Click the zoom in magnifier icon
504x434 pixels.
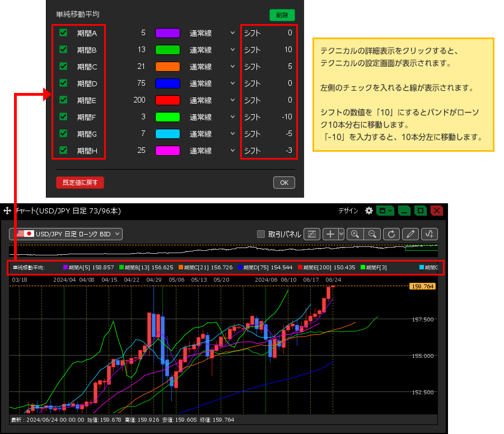click(x=355, y=234)
